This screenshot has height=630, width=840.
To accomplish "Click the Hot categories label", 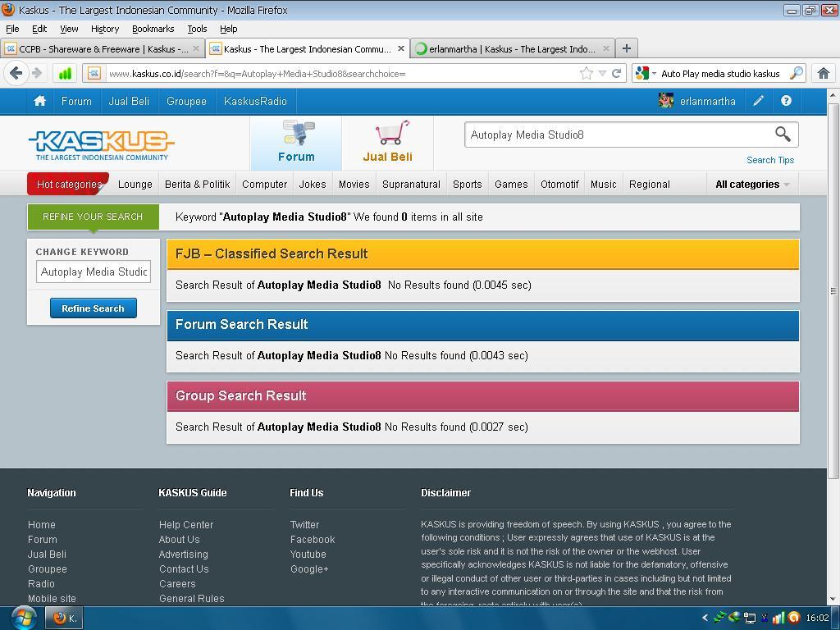I will click(x=69, y=185).
